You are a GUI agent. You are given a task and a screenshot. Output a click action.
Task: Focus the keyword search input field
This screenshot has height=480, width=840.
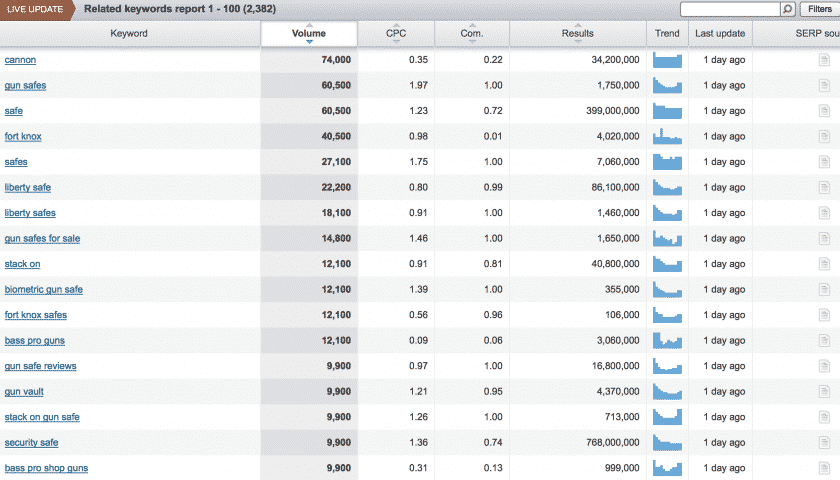click(730, 9)
